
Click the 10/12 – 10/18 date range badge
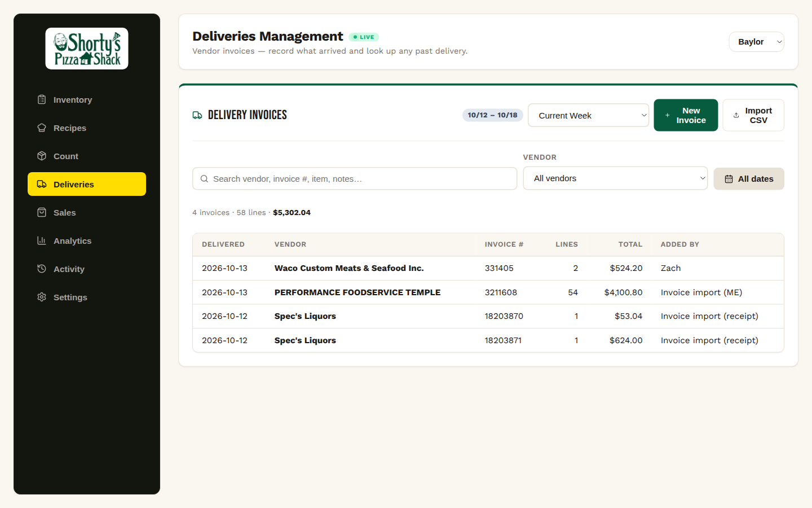(492, 115)
